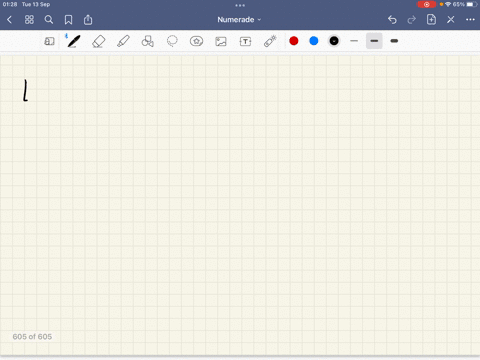
Task: Open the more options ellipsis menu
Action: (x=470, y=20)
